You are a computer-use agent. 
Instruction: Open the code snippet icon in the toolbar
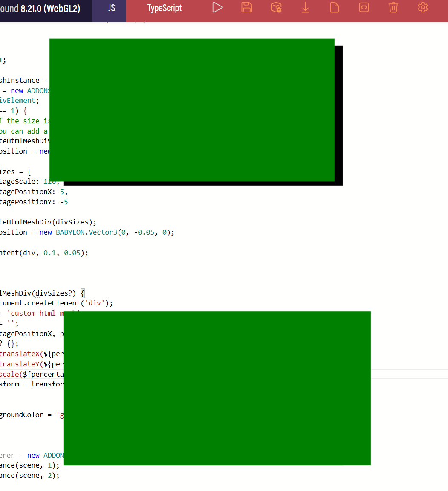364,8
